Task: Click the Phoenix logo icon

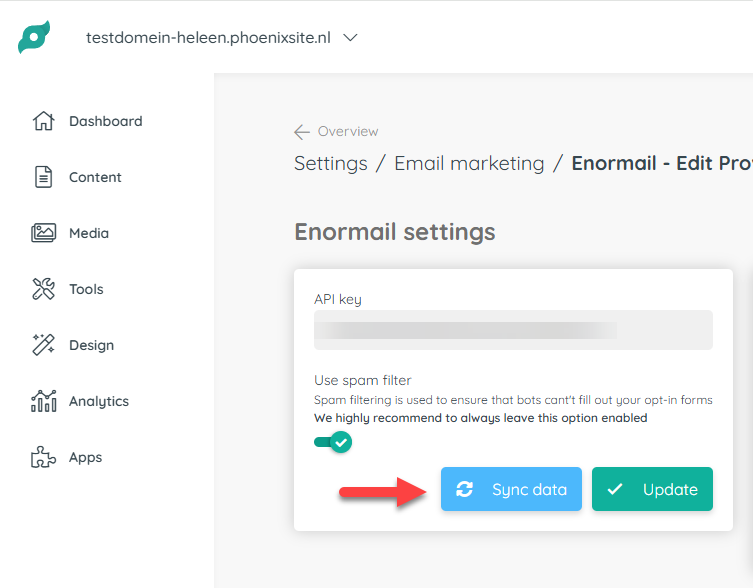Action: pos(34,37)
